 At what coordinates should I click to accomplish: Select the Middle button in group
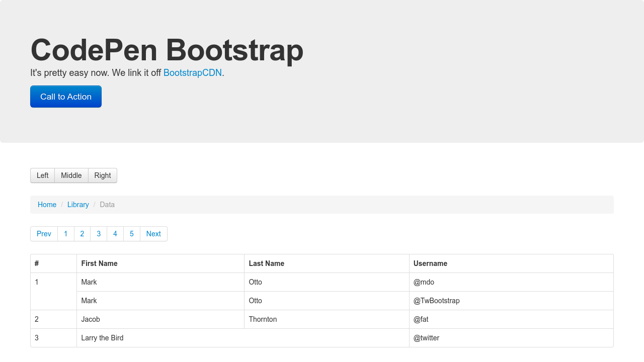(71, 175)
